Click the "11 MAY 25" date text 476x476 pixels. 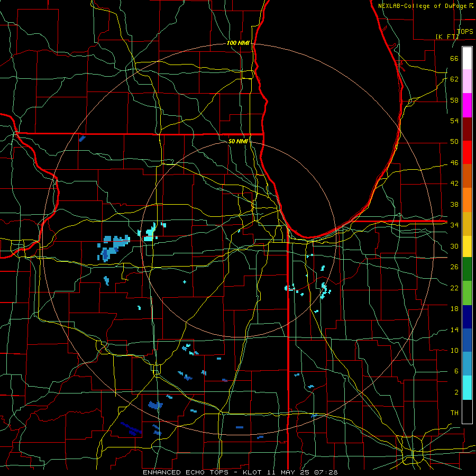289,472
